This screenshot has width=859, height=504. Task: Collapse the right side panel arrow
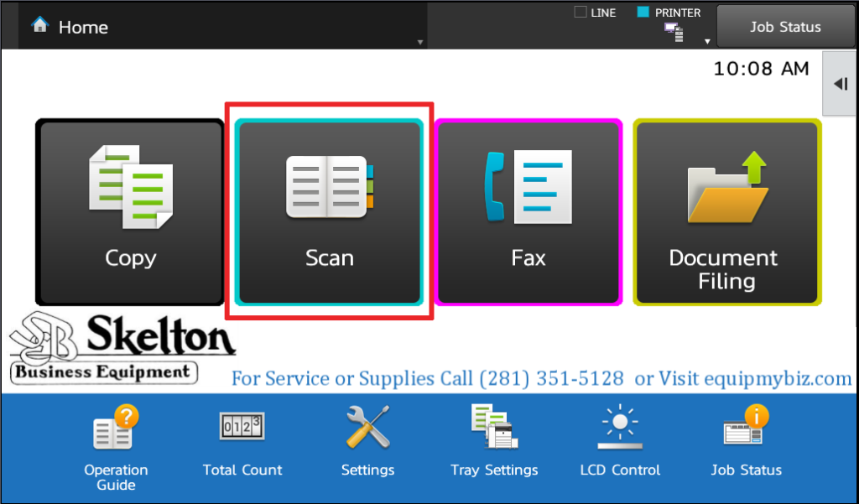pyautogui.click(x=839, y=84)
